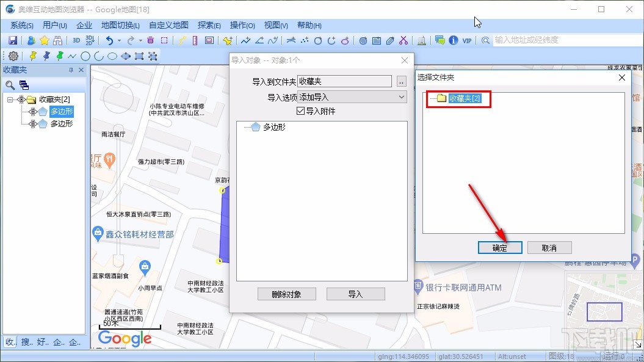Image resolution: width=644 pixels, height=362 pixels.
Task: Open the ruler measurement tool
Action: pos(194,40)
